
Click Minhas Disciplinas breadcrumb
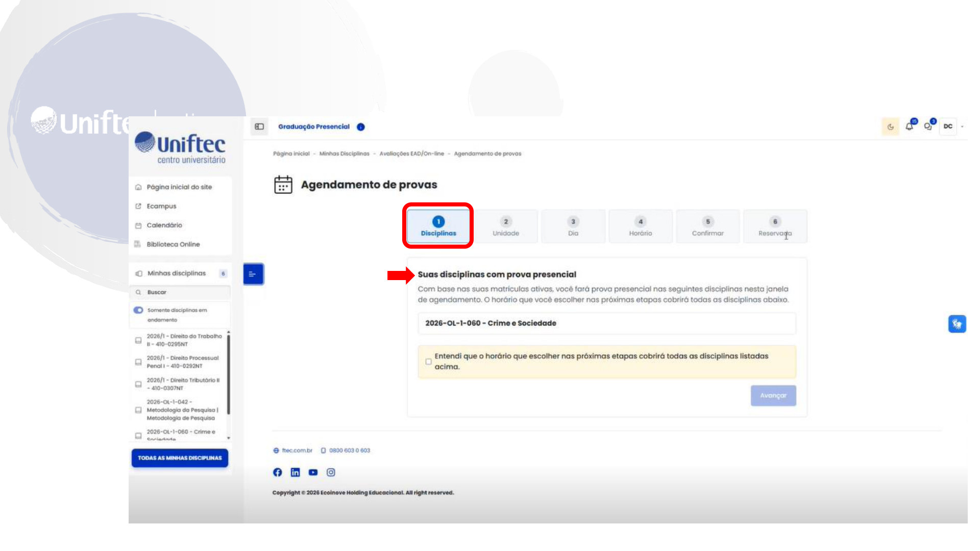point(345,154)
